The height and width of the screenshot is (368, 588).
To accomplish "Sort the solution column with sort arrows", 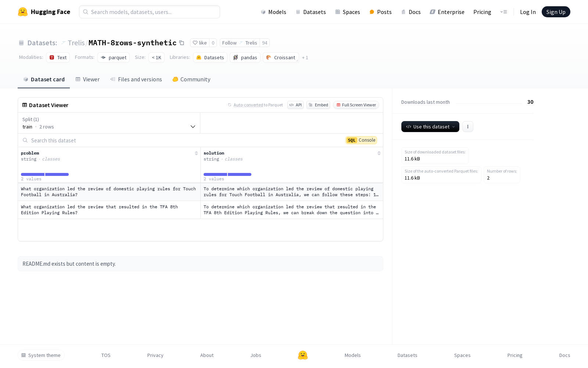I will pos(379,153).
